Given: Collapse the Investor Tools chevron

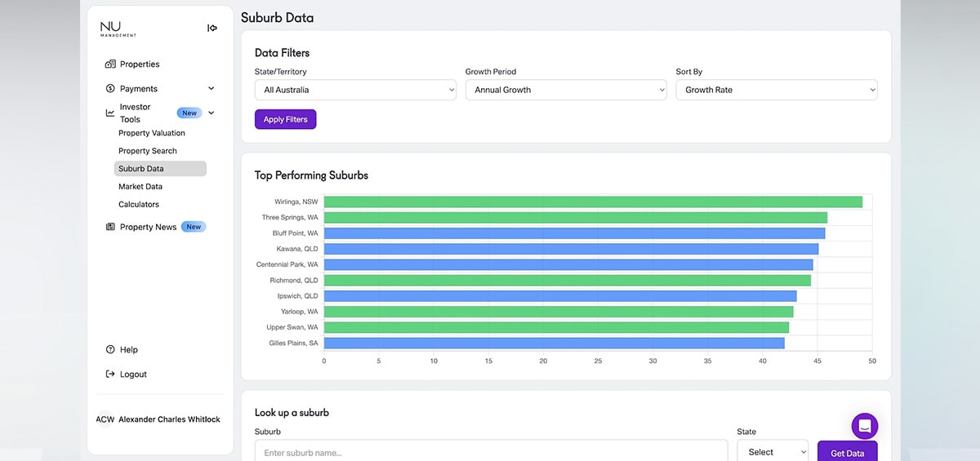Looking at the screenshot, I should (211, 113).
